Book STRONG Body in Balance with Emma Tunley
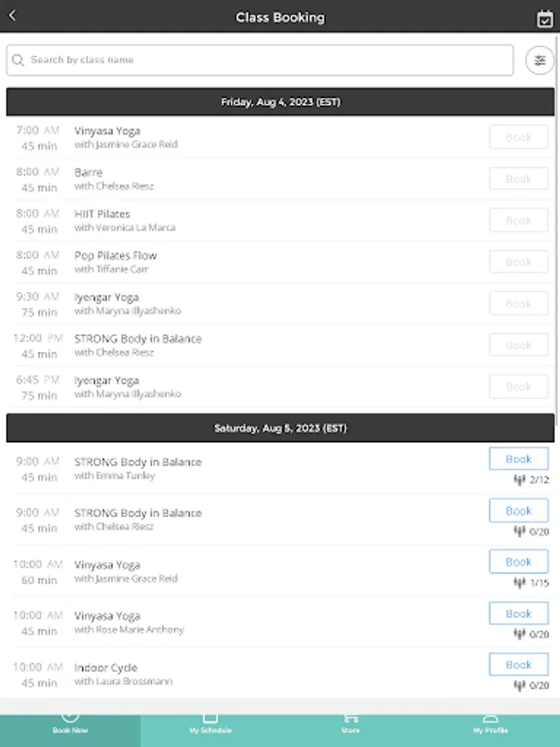 [x=519, y=459]
